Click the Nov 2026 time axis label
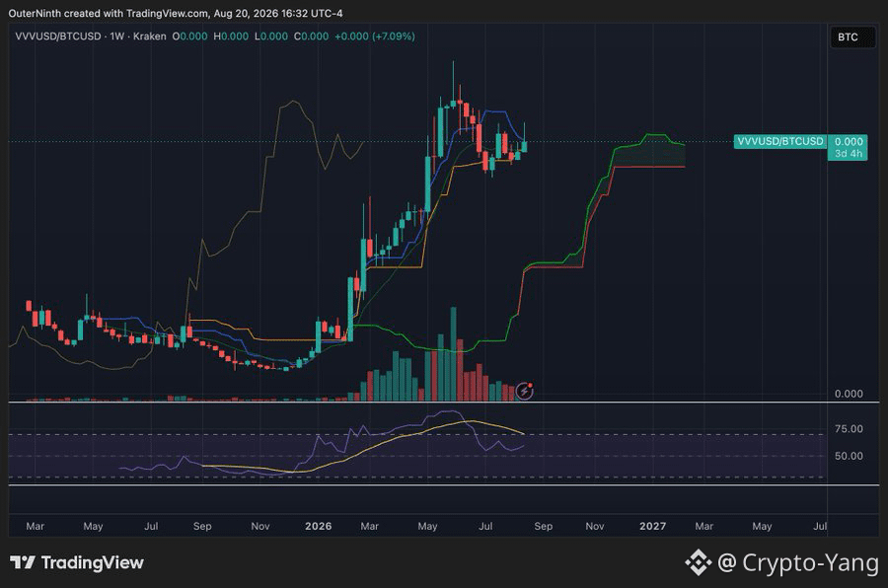The width and height of the screenshot is (888, 588). (x=595, y=526)
